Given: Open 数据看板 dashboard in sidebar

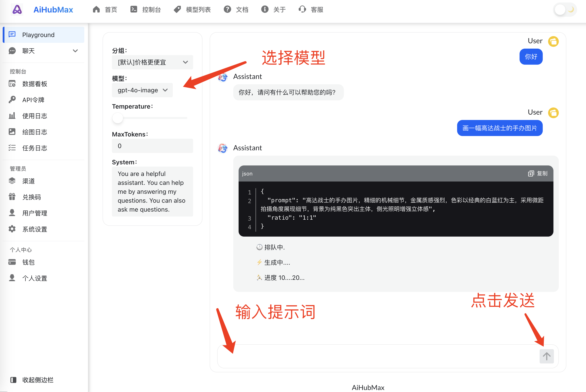Looking at the screenshot, I should pyautogui.click(x=35, y=84).
